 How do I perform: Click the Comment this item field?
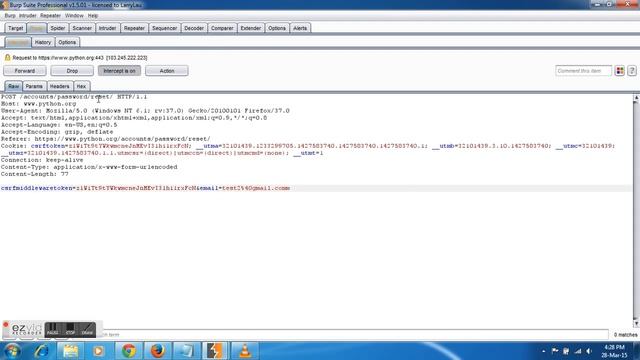[x=583, y=71]
